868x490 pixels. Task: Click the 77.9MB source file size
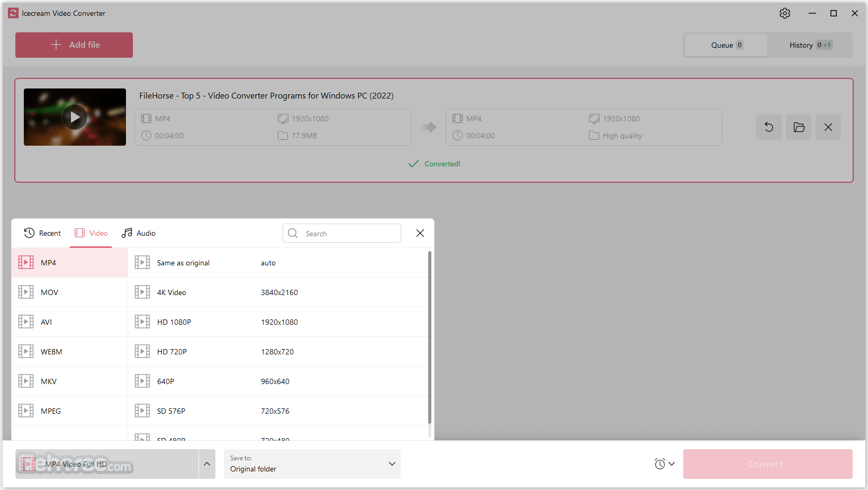click(304, 136)
